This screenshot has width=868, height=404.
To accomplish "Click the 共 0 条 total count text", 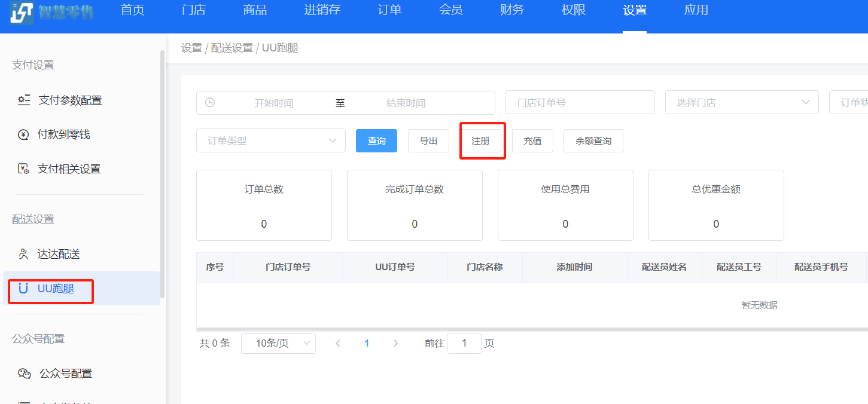I will tap(215, 343).
